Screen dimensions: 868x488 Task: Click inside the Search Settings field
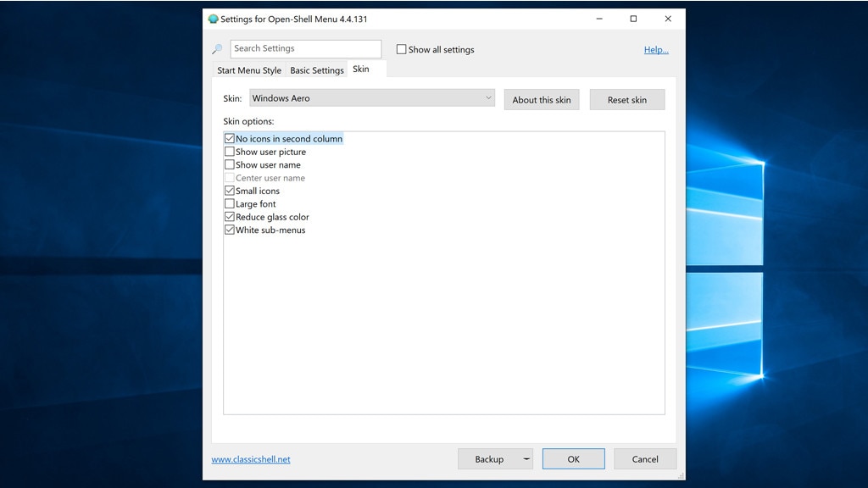305,48
